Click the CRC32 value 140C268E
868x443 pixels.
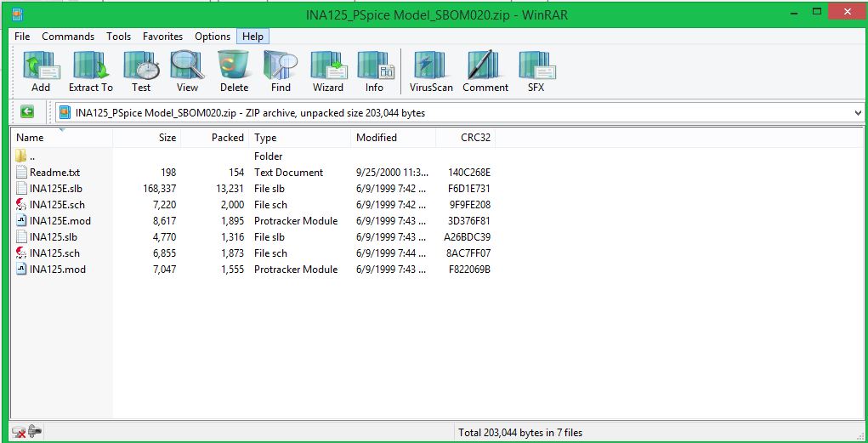[x=469, y=173]
